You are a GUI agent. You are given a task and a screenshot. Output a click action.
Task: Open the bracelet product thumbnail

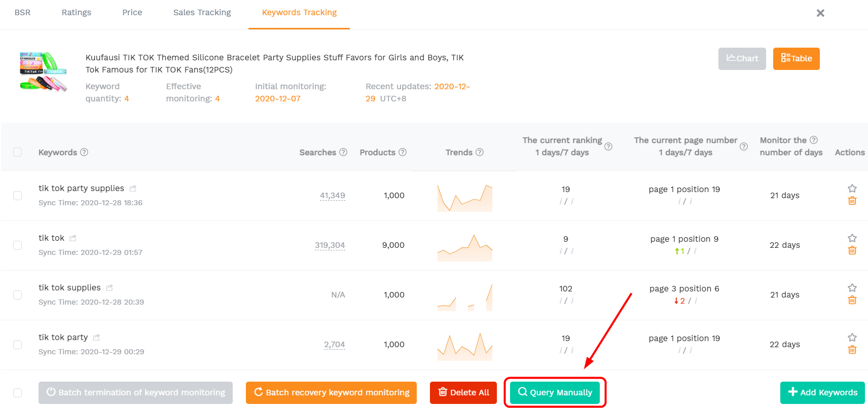pyautogui.click(x=43, y=71)
